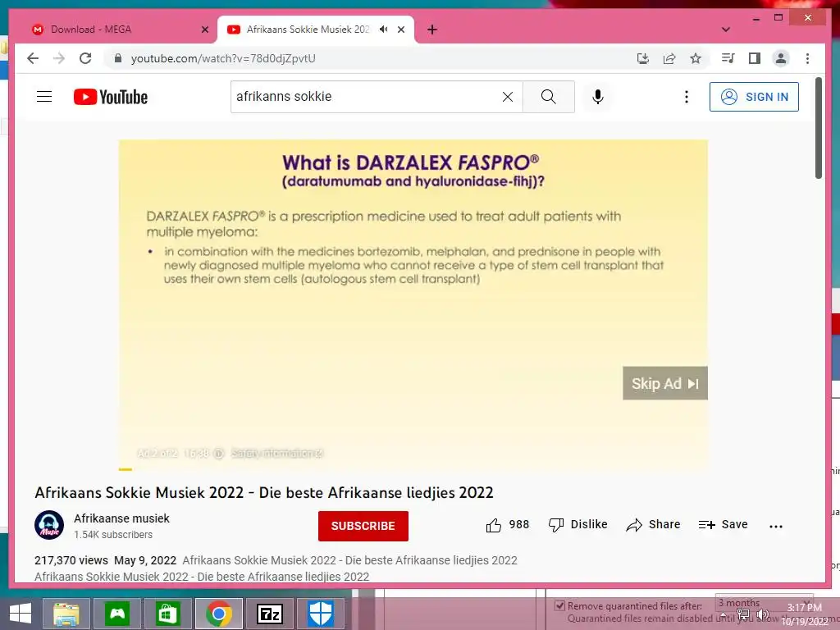
Task: Open Xbox app from taskbar
Action: coord(117,614)
